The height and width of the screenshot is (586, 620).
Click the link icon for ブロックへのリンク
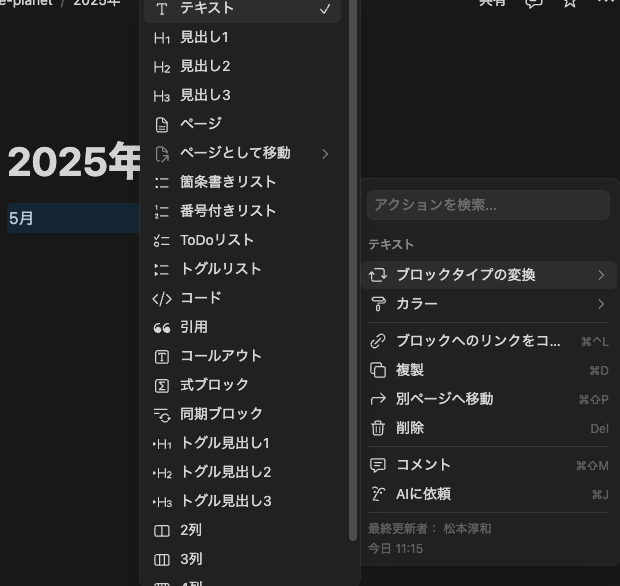[378, 341]
